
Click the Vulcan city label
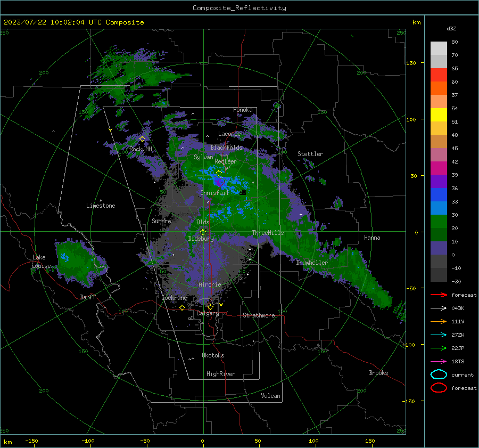click(x=270, y=396)
